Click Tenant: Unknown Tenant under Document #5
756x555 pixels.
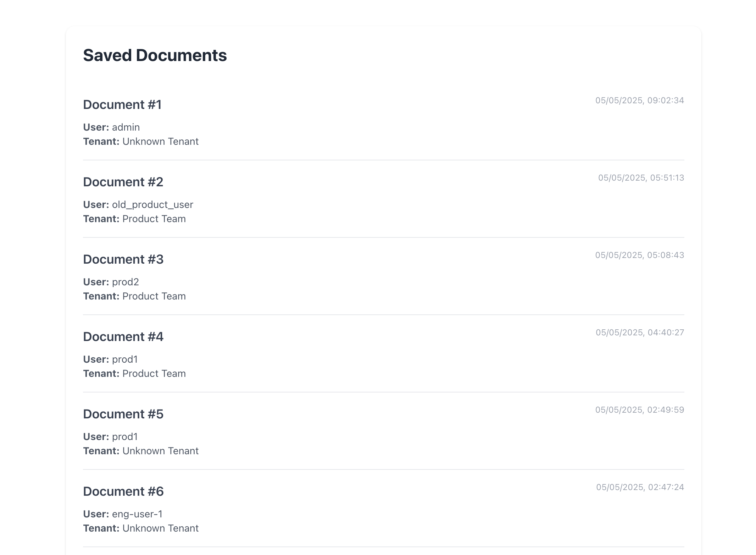point(141,451)
